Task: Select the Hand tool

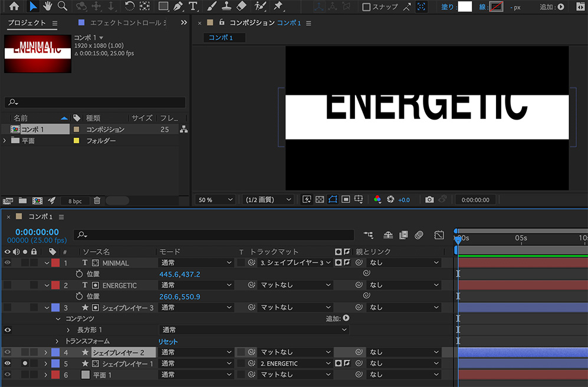Action: pos(47,6)
